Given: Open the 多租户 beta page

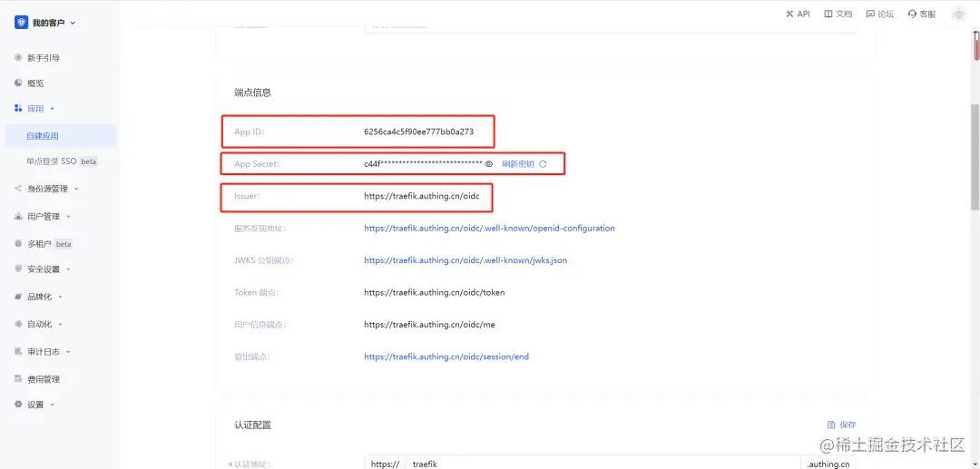Looking at the screenshot, I should 49,244.
